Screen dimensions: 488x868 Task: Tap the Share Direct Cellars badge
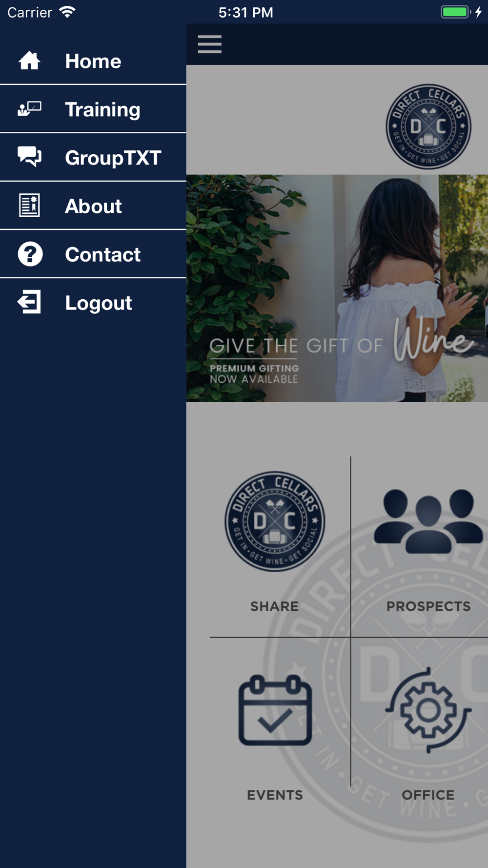tap(275, 521)
